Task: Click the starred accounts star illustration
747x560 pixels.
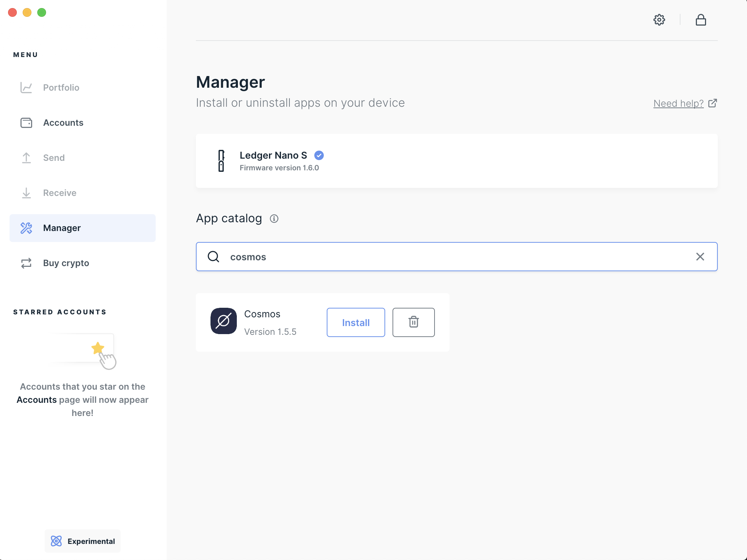Action: point(98,348)
